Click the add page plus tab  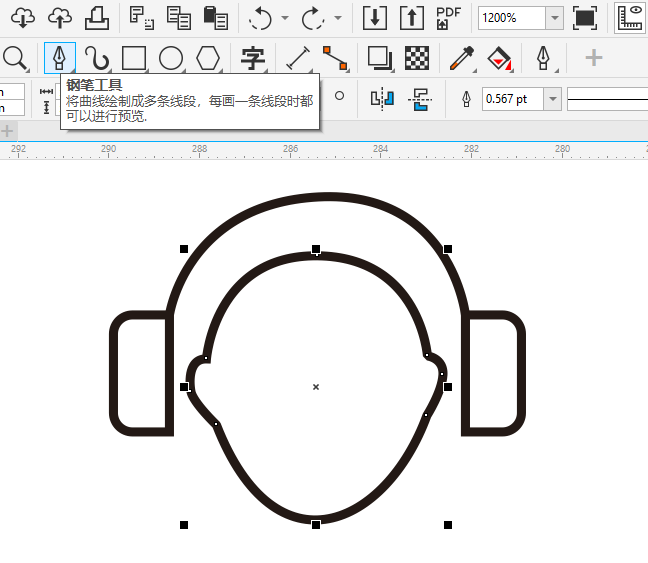coord(7,131)
